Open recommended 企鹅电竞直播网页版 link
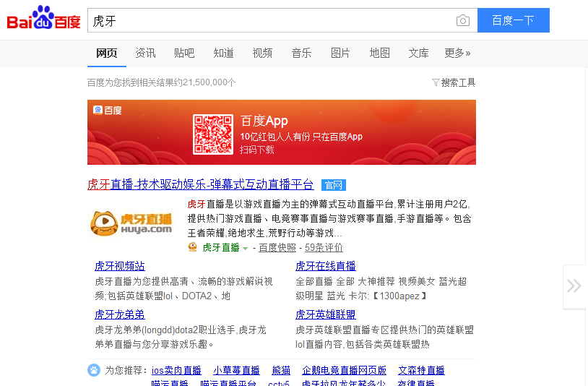Image resolution: width=588 pixels, height=386 pixels. (345, 371)
